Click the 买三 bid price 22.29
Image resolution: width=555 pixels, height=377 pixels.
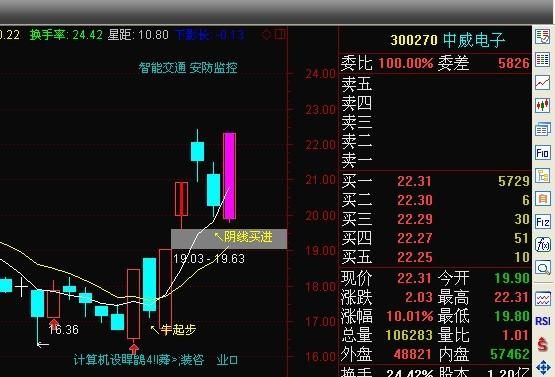click(414, 219)
